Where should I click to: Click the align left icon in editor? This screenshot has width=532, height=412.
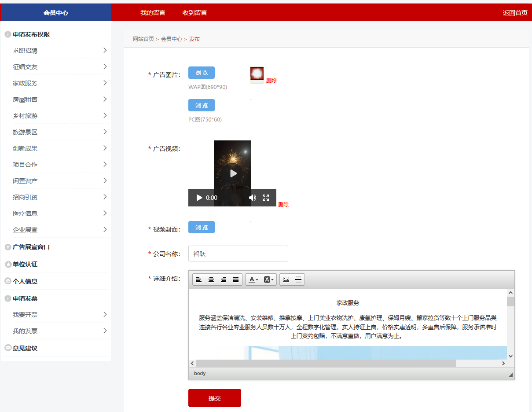click(x=199, y=280)
